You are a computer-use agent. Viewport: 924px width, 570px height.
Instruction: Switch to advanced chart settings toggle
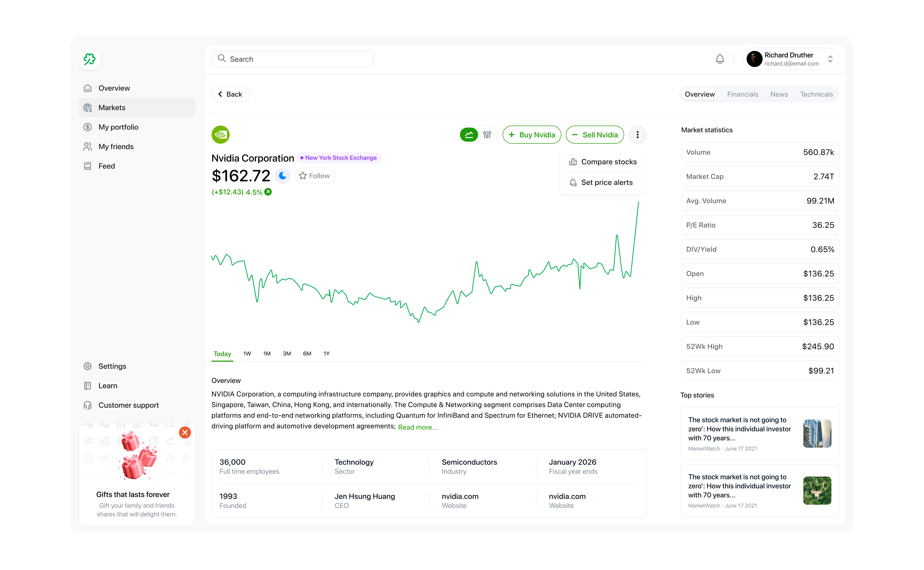(x=487, y=135)
